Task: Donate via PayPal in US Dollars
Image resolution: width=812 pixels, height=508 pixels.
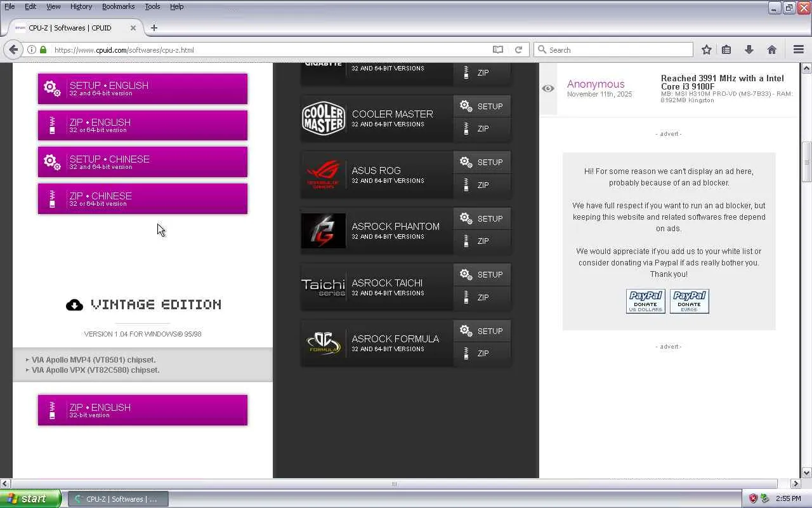Action: click(x=646, y=301)
